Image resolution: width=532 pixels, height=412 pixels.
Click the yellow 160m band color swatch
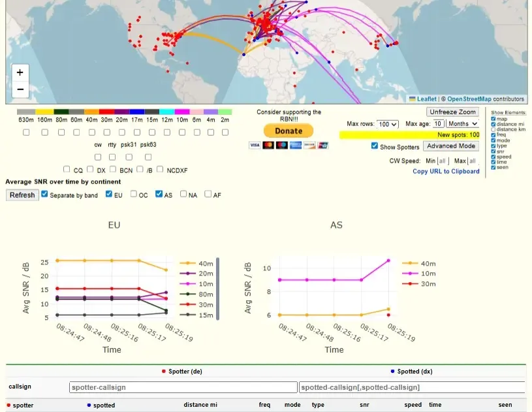coord(45,112)
